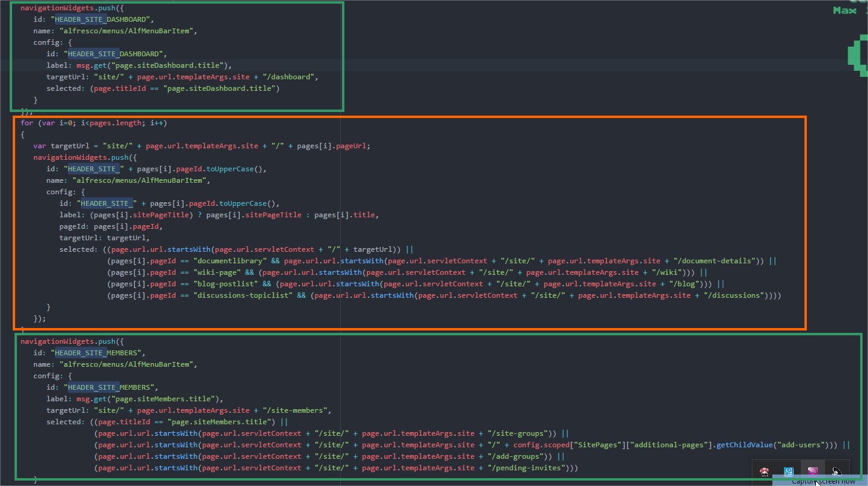Click the "/document-details" string
The height and width of the screenshot is (486, 868).
click(715, 261)
